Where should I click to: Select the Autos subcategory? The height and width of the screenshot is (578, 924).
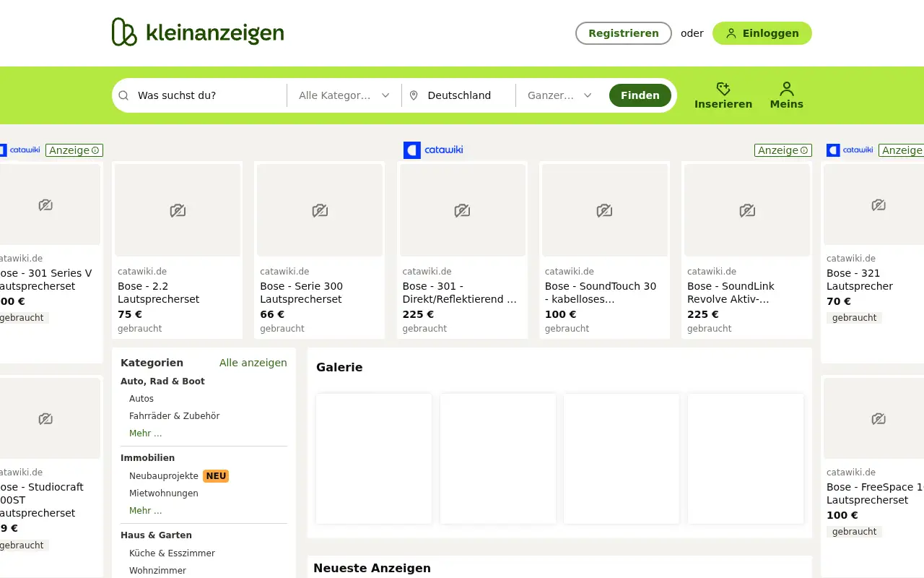click(x=141, y=399)
